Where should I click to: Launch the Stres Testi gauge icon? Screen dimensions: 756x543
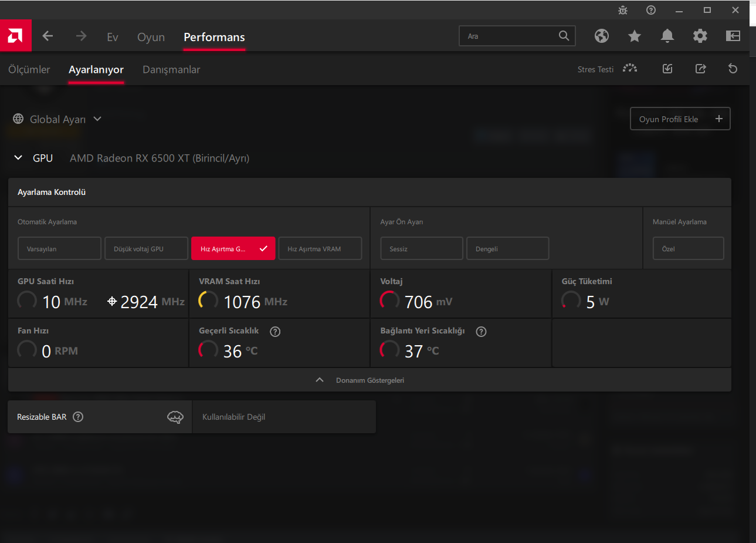pyautogui.click(x=630, y=69)
